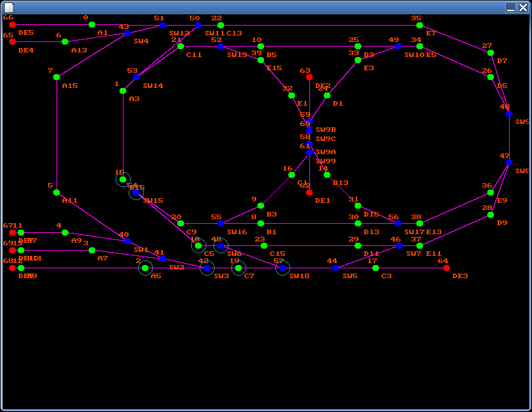Click the green node 10 labeled B5
This screenshot has height=412, width=532.
tap(261, 46)
